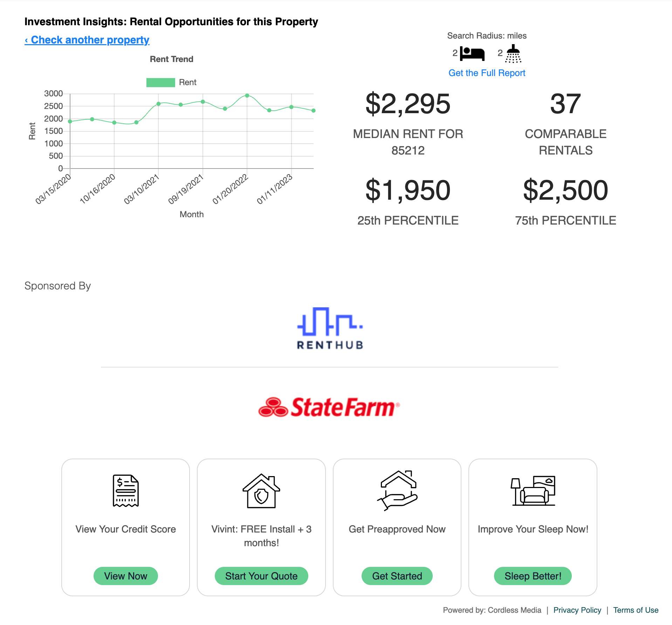Image resolution: width=672 pixels, height=625 pixels.
Task: Select the rent data point on 01/20/2022
Action: tap(247, 95)
